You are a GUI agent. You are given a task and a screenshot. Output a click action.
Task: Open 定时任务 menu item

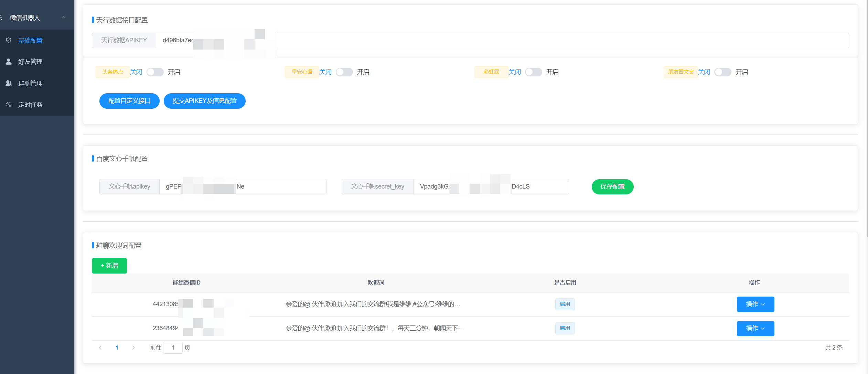coord(37,105)
